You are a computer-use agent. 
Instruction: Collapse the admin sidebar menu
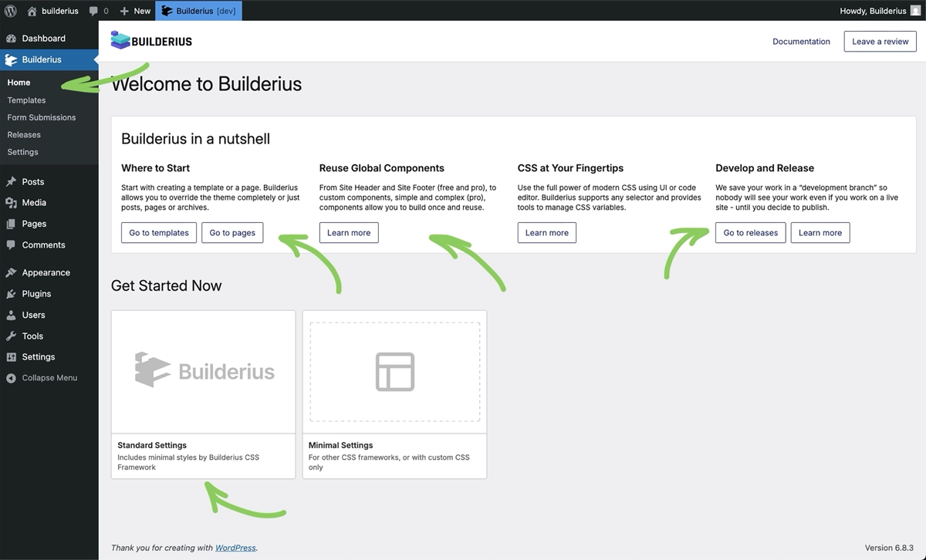(x=46, y=377)
